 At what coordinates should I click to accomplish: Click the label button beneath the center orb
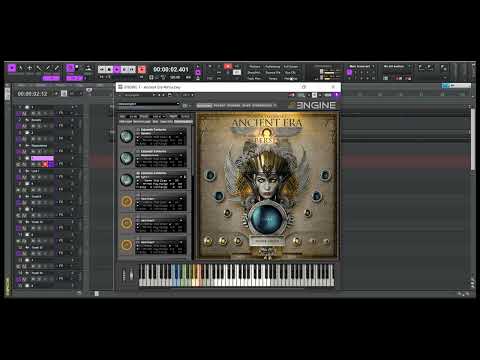click(x=267, y=241)
